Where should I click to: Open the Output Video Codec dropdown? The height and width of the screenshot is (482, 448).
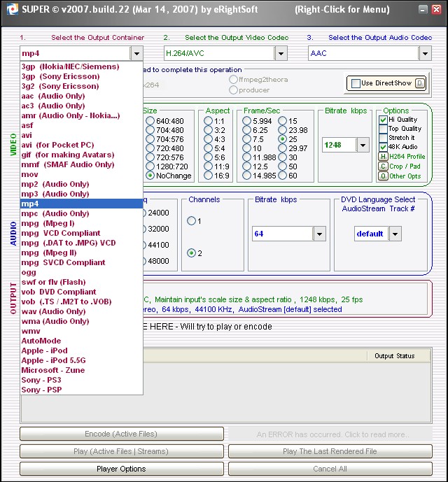click(x=281, y=53)
